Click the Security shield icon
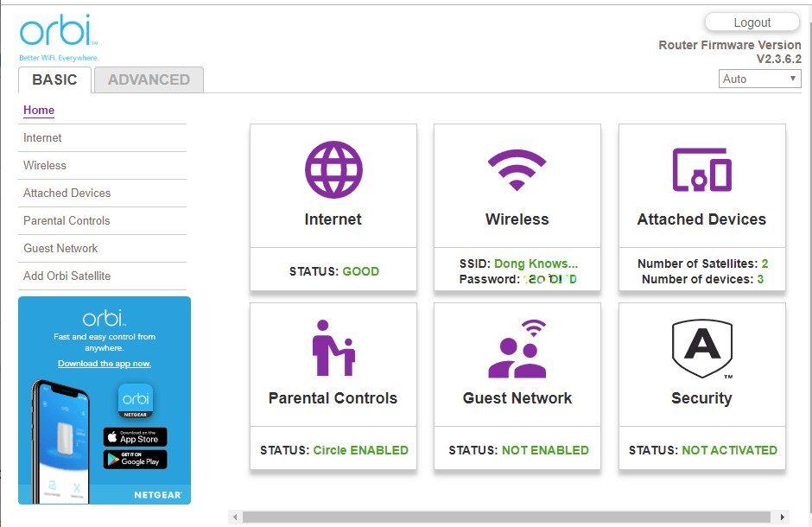 [x=702, y=349]
